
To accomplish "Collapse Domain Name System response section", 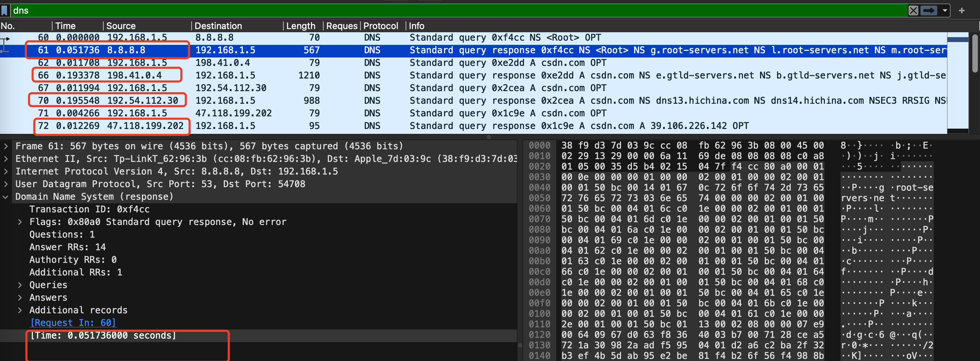I will click(6, 197).
